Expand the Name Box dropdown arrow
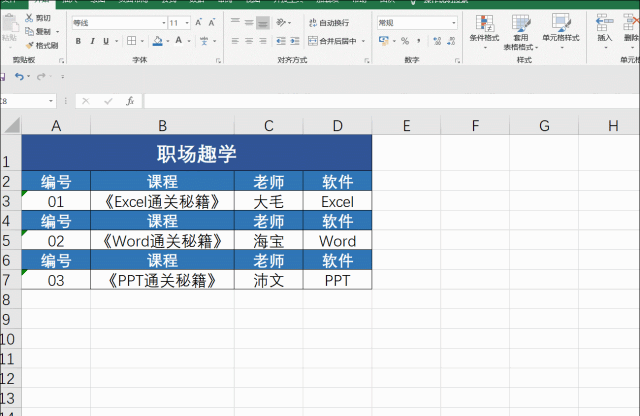 click(51, 101)
